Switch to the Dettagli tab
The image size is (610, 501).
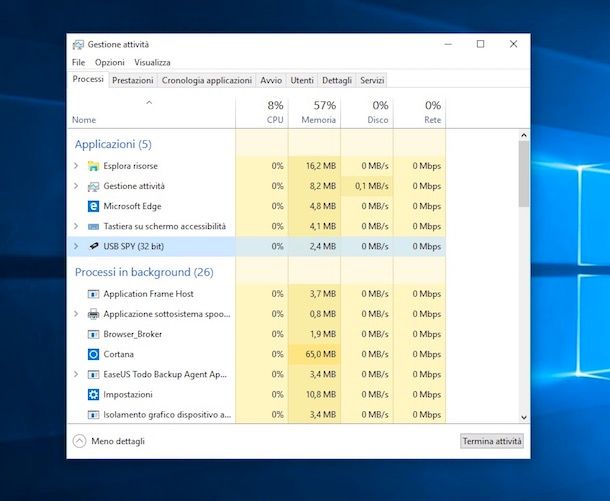[337, 81]
